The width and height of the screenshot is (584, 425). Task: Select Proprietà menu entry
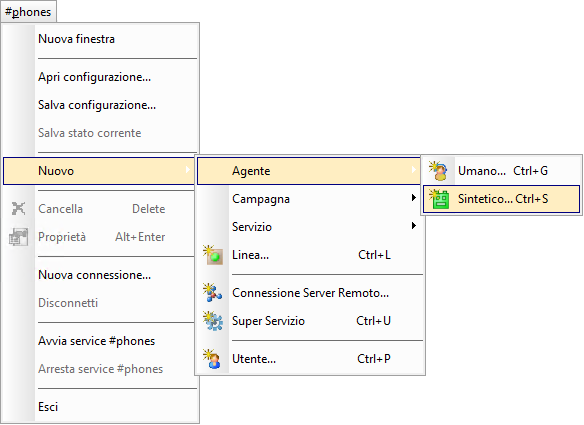click(x=99, y=237)
